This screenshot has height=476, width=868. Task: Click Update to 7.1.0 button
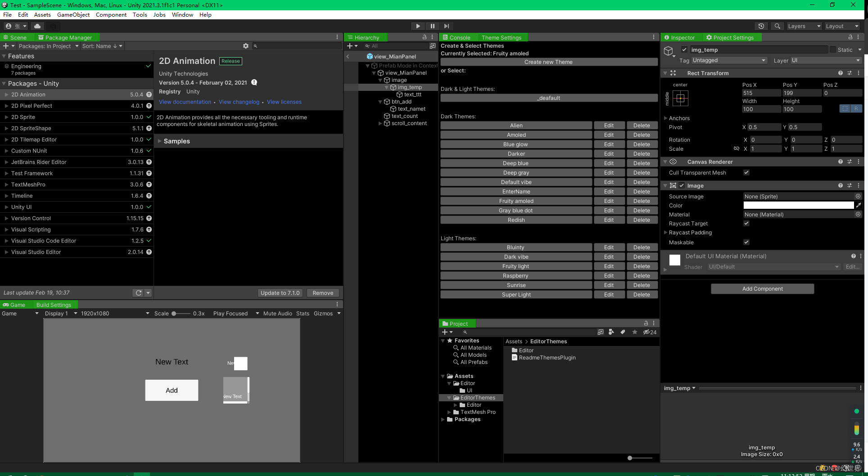(280, 293)
